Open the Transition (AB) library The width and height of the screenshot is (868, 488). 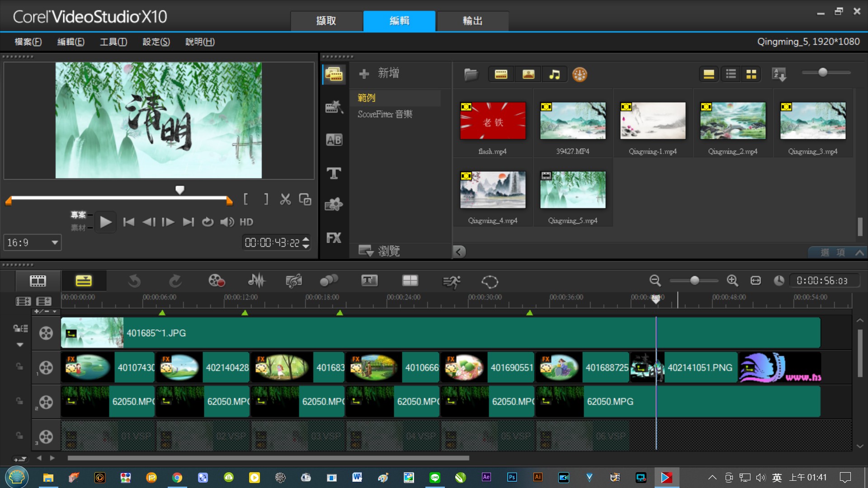[334, 140]
